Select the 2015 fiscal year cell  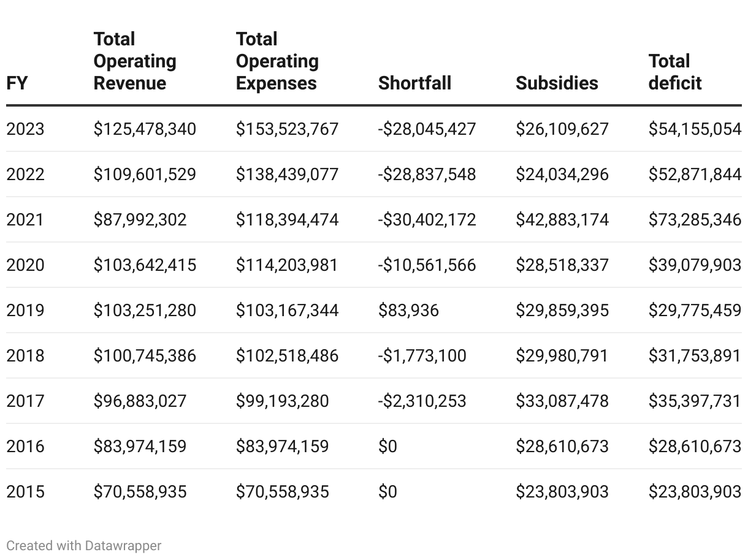(x=25, y=492)
